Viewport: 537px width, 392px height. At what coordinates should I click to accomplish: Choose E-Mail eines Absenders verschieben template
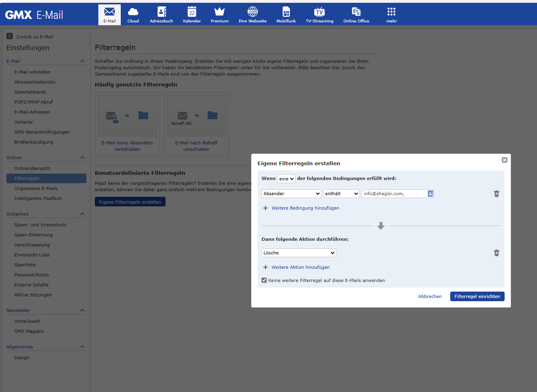[x=127, y=124]
